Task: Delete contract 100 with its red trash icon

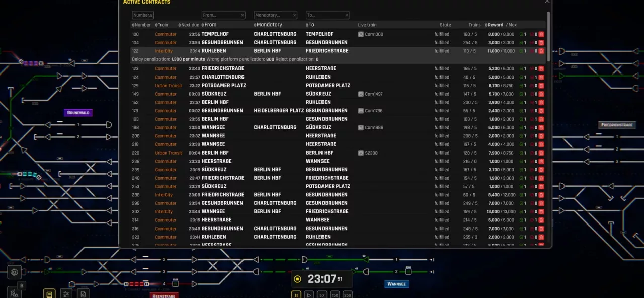Action: pyautogui.click(x=541, y=34)
